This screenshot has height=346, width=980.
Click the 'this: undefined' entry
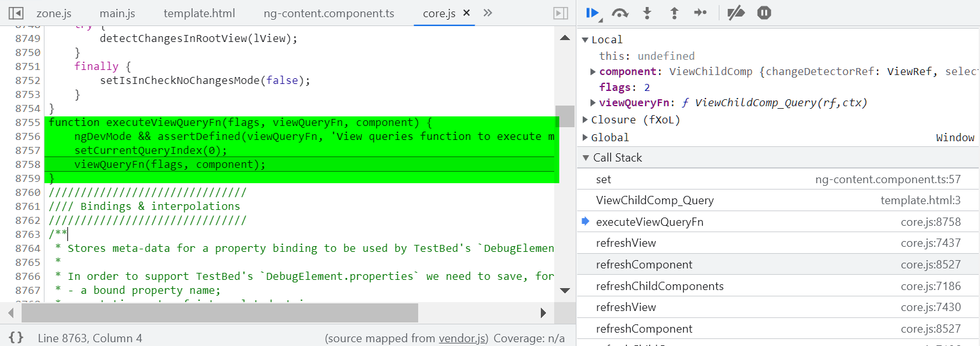(x=647, y=56)
